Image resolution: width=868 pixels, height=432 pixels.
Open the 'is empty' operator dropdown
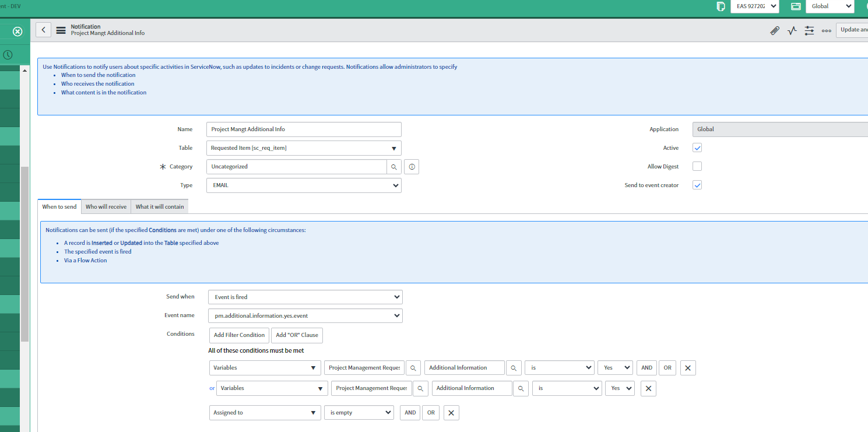coord(359,413)
